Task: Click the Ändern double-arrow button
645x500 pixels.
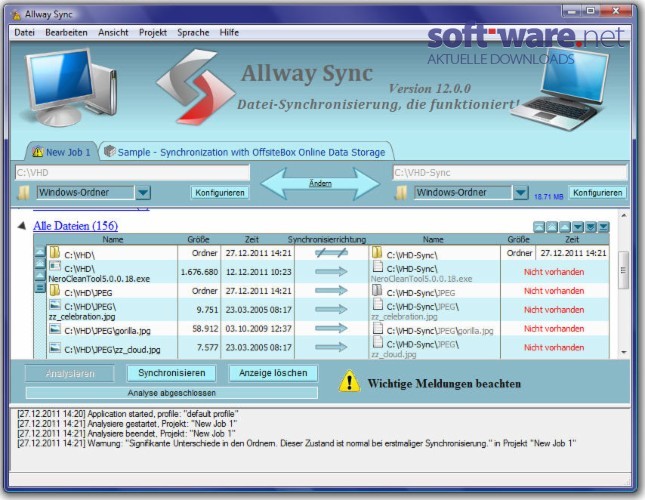Action: (320, 184)
